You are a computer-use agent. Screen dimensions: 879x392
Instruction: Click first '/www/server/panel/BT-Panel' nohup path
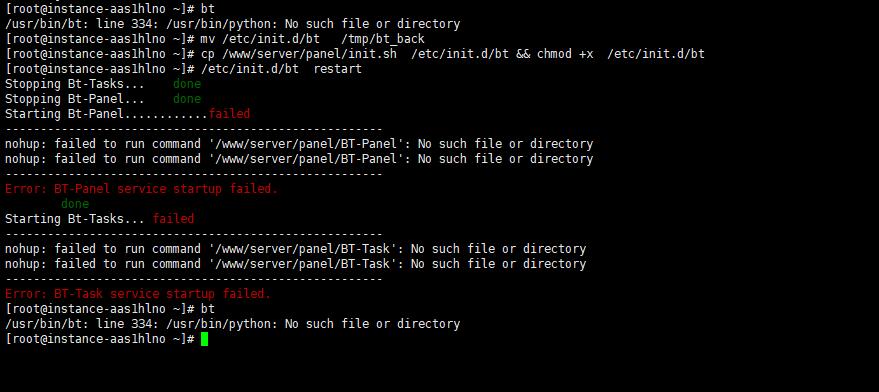(306, 144)
